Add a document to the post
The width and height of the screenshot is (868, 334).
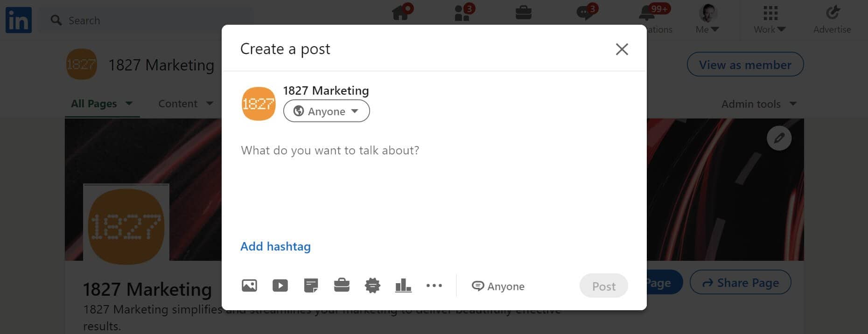[311, 285]
